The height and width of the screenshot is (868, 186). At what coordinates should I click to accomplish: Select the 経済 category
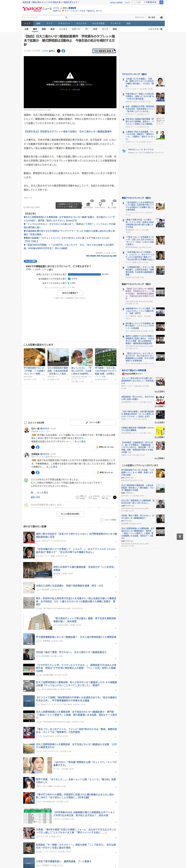click(x=52, y=29)
